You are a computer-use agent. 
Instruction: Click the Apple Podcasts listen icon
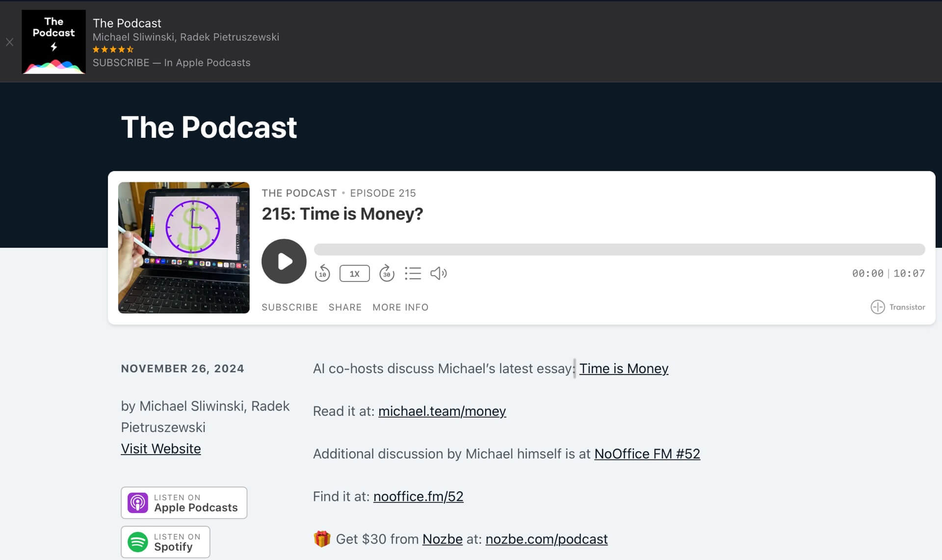(137, 503)
